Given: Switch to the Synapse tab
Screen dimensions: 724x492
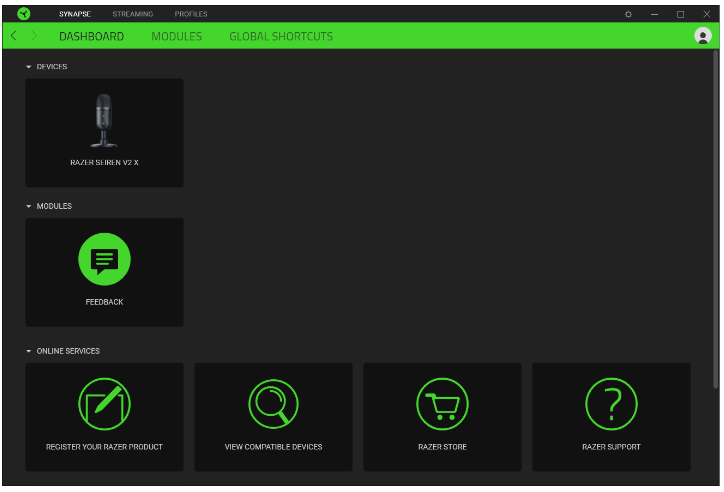Looking at the screenshot, I should point(75,14).
